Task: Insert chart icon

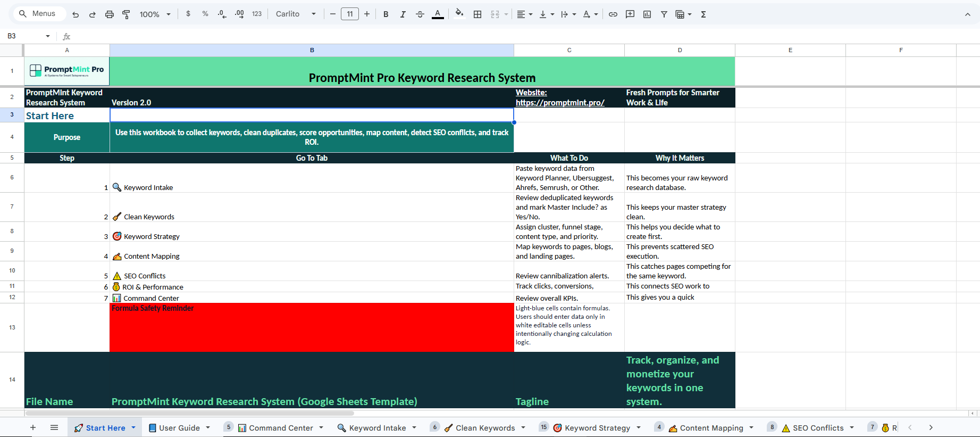Action: pyautogui.click(x=647, y=14)
